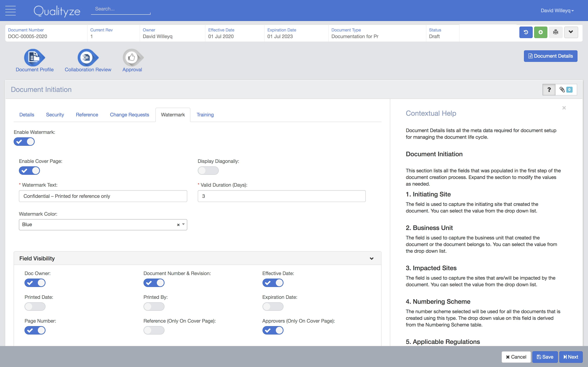Image resolution: width=588 pixels, height=367 pixels.
Task: Open the Change Requests tab
Action: 129,115
